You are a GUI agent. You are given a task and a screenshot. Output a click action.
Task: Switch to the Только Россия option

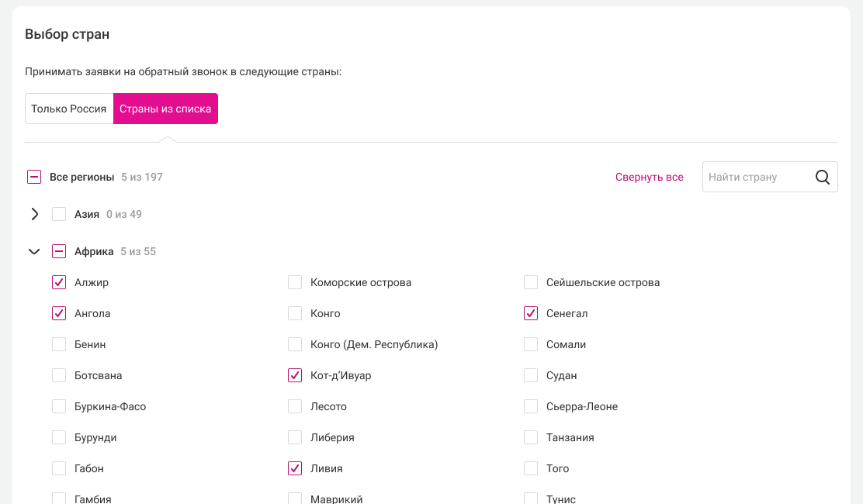coord(69,109)
